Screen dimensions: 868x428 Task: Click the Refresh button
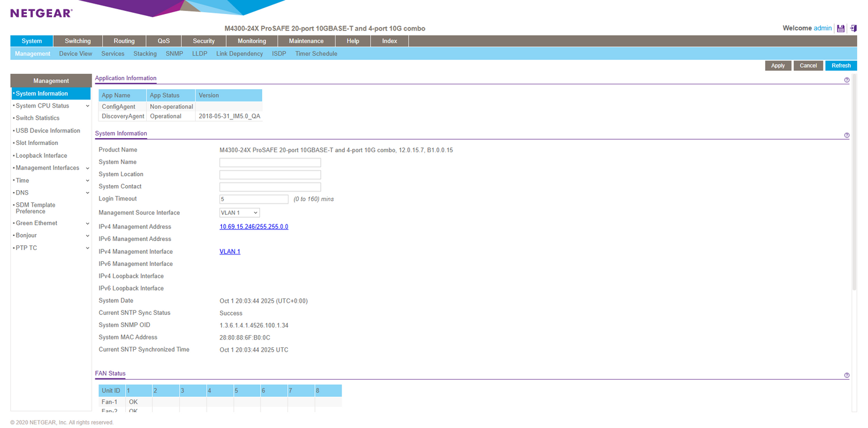coord(840,65)
